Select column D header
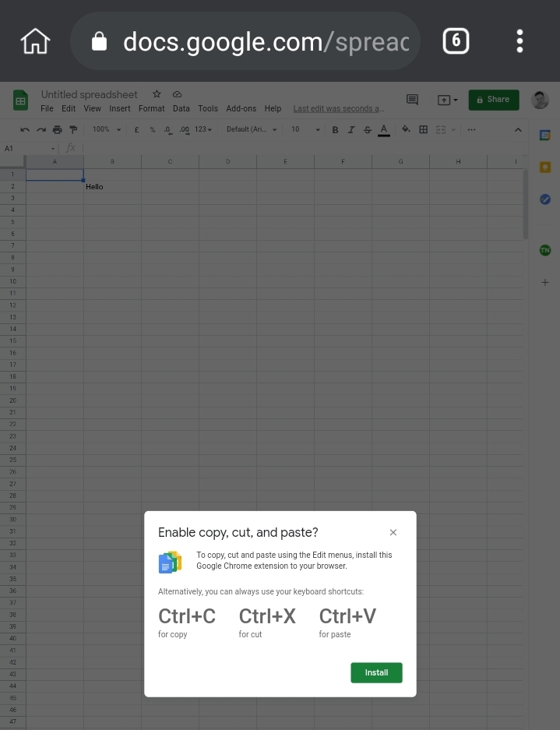 pyautogui.click(x=227, y=161)
